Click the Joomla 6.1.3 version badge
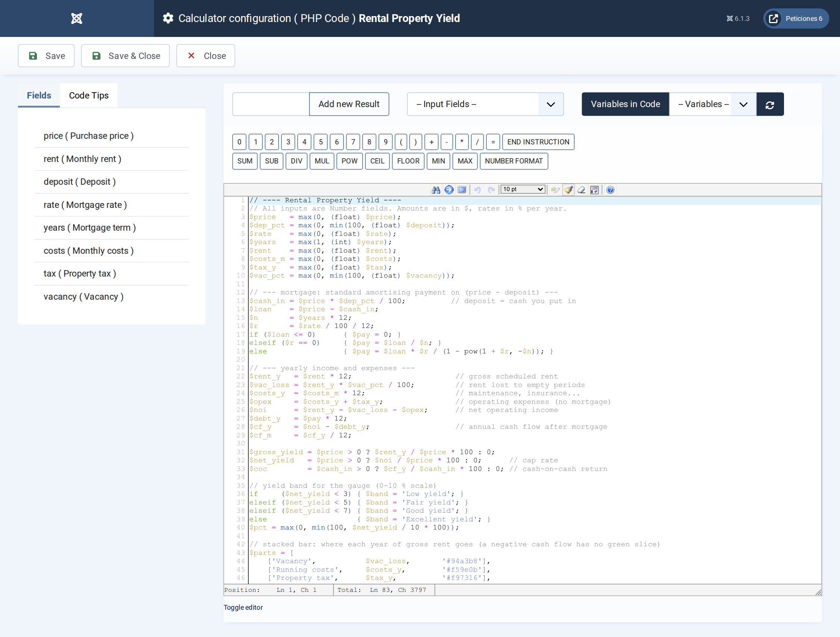Viewport: 840px width, 637px height. click(x=738, y=18)
